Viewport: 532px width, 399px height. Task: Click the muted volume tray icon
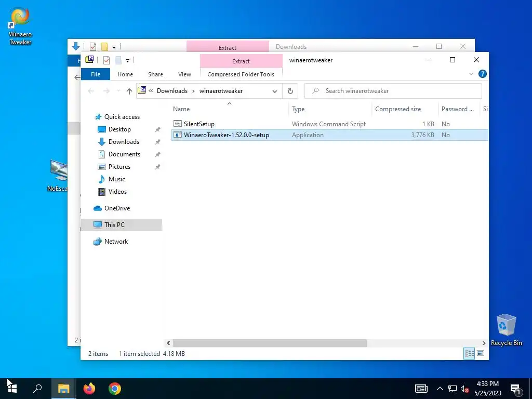464,389
